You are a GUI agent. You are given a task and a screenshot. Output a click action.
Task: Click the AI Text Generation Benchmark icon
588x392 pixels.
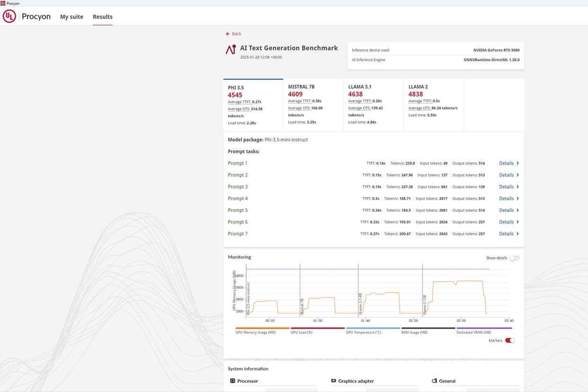(231, 49)
